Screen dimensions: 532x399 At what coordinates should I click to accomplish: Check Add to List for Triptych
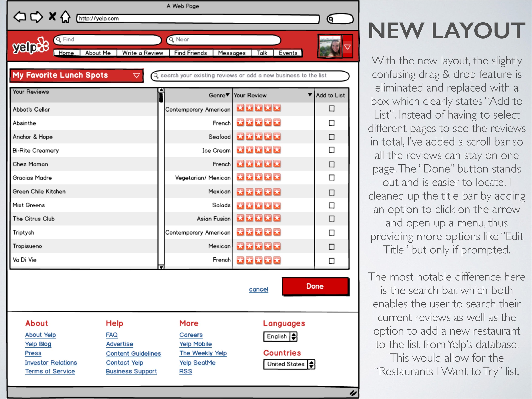tap(331, 233)
